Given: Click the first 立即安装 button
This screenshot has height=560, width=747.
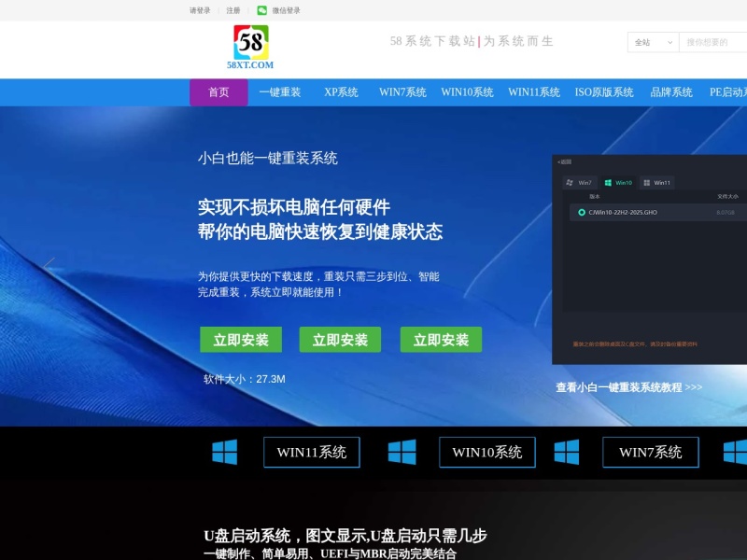Looking at the screenshot, I should tap(241, 340).
